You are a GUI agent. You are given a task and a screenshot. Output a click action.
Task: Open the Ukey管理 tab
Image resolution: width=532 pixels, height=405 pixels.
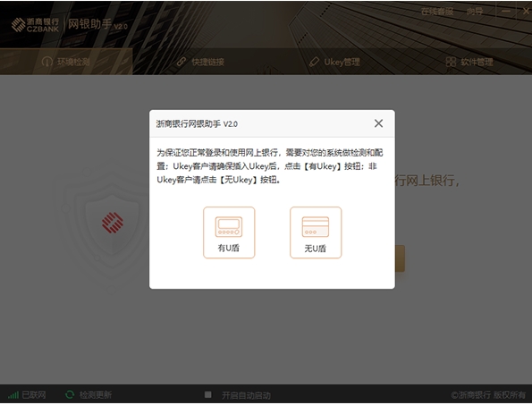coord(334,62)
